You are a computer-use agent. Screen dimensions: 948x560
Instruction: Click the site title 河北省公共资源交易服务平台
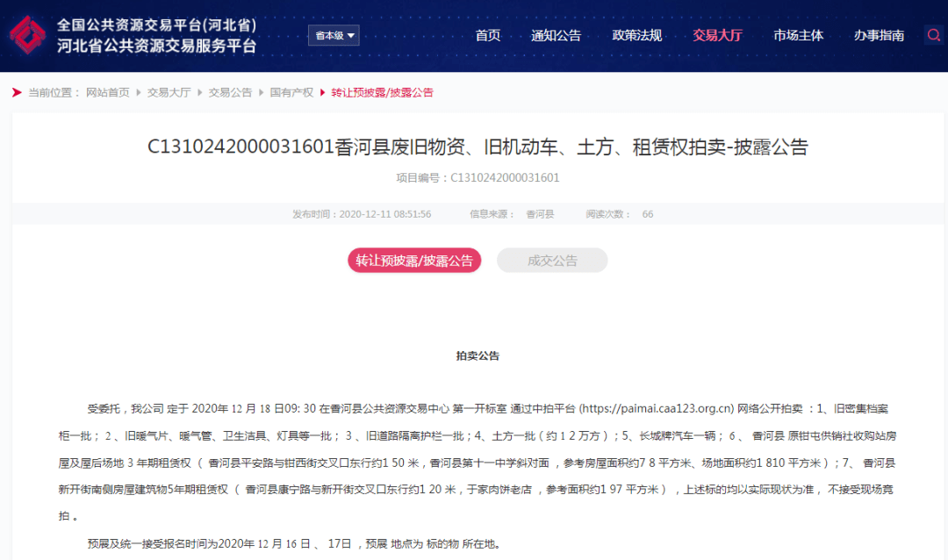[156, 46]
